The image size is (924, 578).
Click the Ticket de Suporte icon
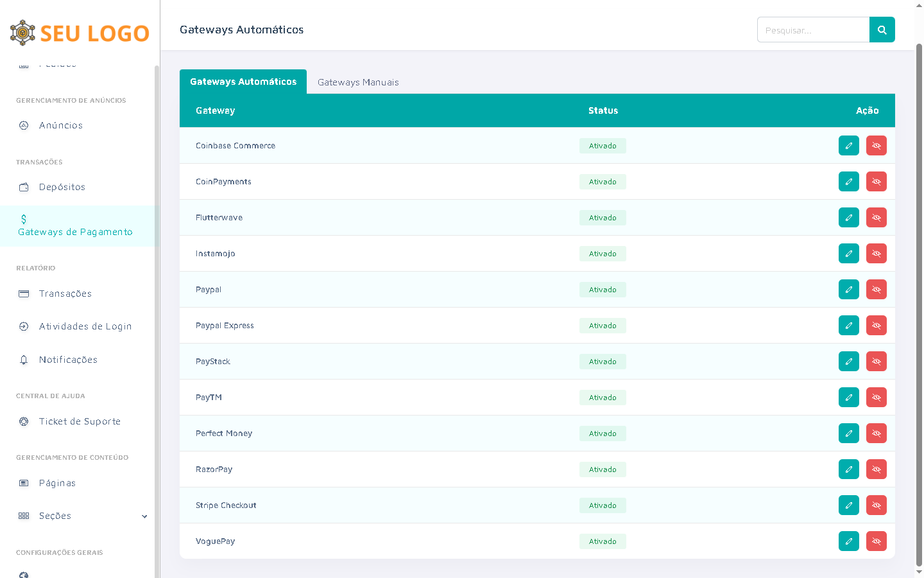pyautogui.click(x=24, y=421)
